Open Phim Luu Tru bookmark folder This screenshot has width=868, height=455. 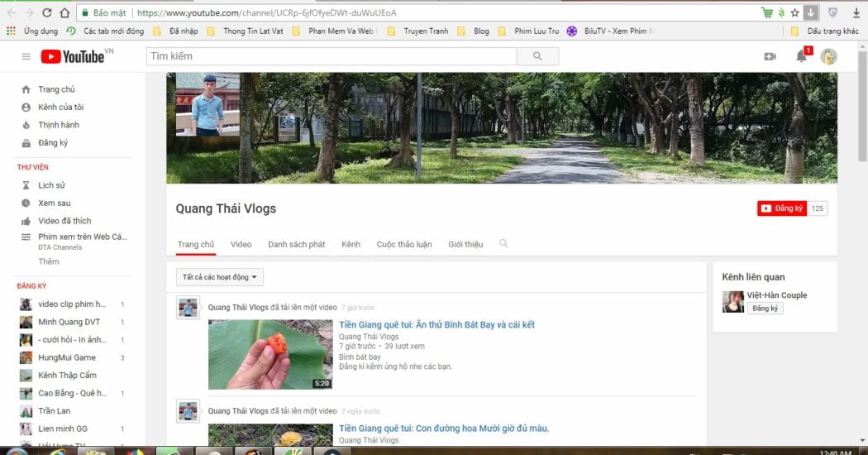click(529, 31)
